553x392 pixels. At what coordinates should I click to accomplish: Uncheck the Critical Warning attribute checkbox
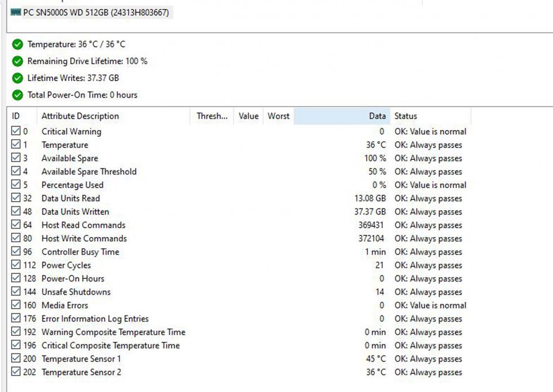pyautogui.click(x=16, y=131)
